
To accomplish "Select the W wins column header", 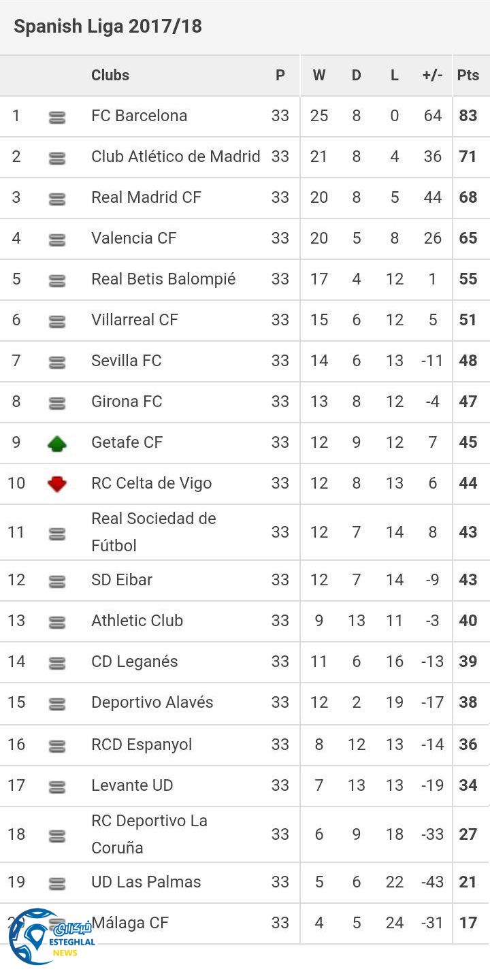I will coord(319,76).
